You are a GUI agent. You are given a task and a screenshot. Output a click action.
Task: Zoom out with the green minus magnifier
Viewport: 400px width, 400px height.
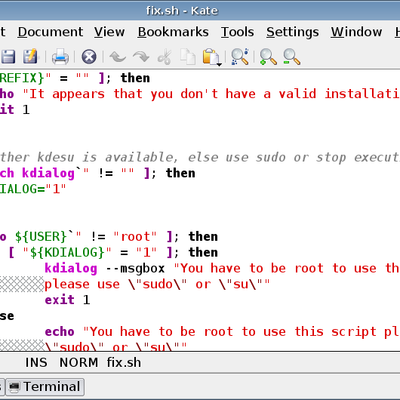(x=292, y=57)
